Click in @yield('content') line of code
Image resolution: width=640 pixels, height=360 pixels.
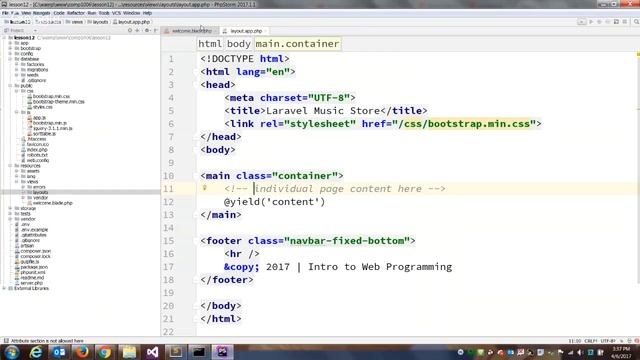(x=274, y=202)
